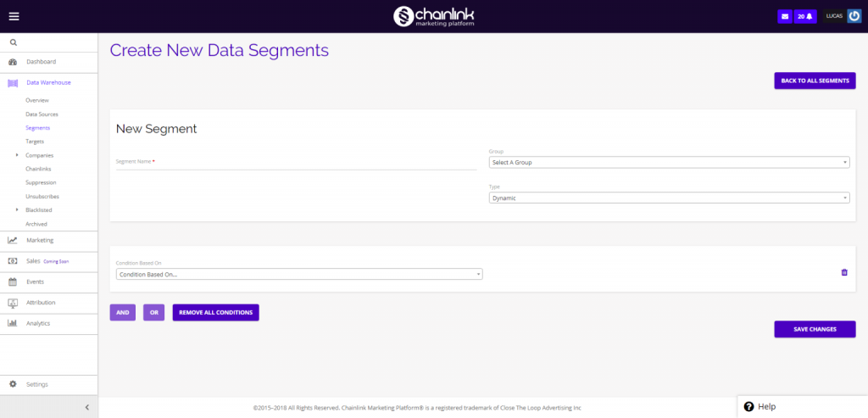Go to Targets

coord(34,142)
